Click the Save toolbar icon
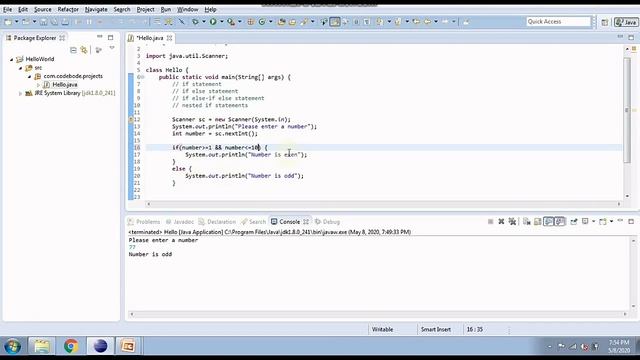 (x=43, y=22)
